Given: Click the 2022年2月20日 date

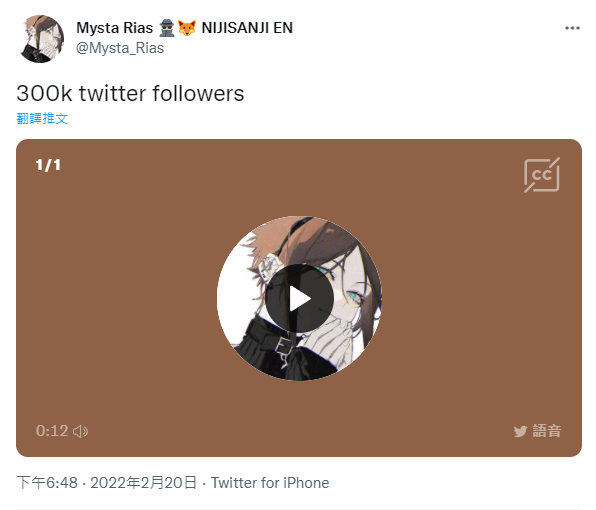Looking at the screenshot, I should pyautogui.click(x=143, y=483).
